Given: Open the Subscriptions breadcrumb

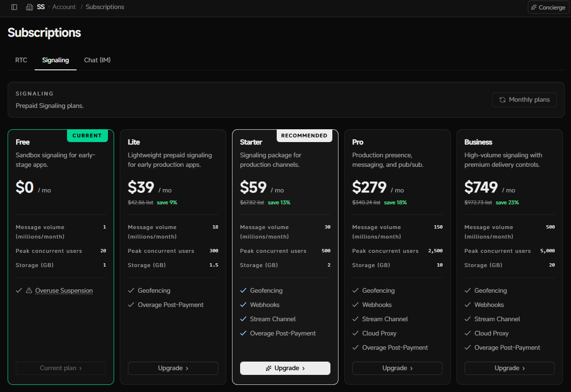Looking at the screenshot, I should tap(105, 7).
